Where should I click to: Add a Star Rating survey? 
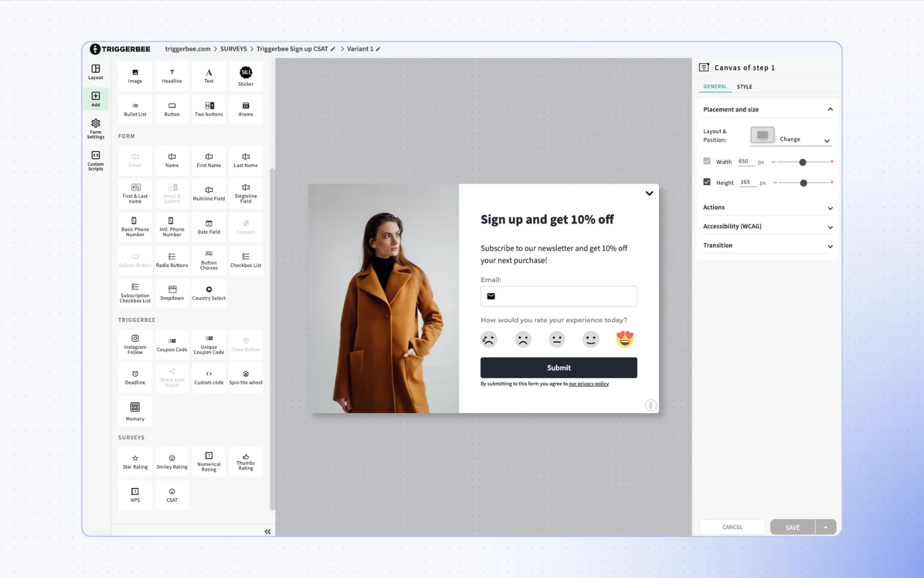[135, 462]
